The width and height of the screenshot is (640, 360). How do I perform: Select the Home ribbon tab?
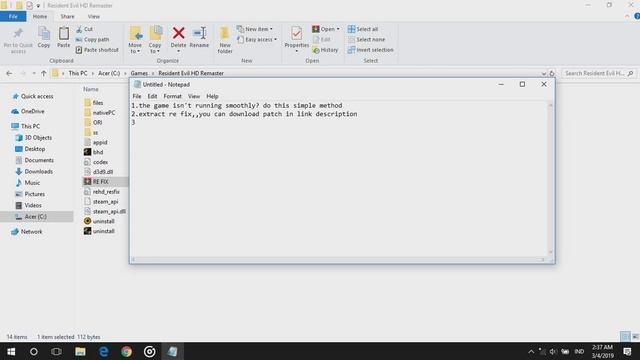pyautogui.click(x=40, y=16)
